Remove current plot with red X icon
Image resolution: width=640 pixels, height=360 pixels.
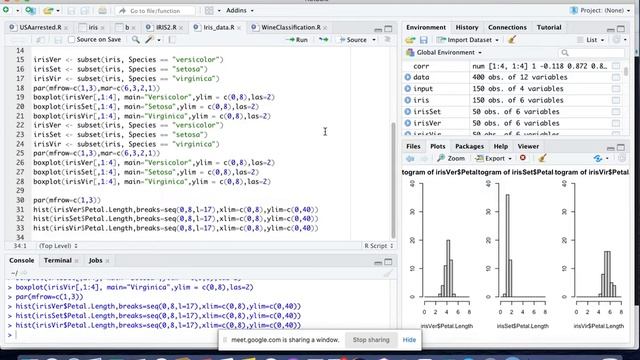coord(522,158)
